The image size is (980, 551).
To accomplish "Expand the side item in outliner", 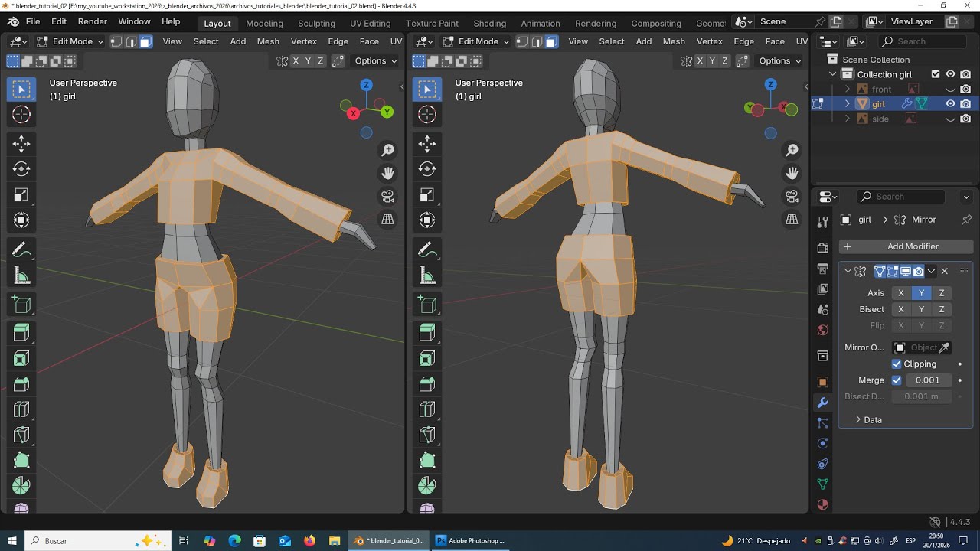I will pos(848,119).
